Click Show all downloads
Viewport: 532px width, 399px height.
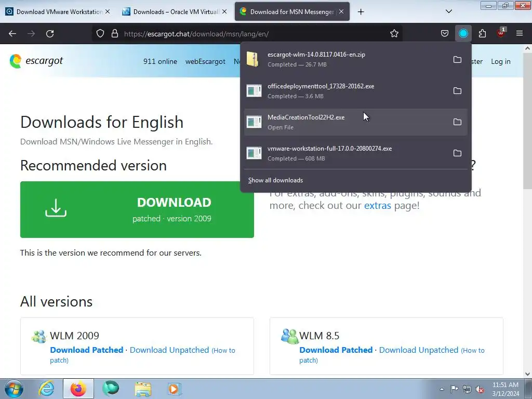[x=275, y=180]
